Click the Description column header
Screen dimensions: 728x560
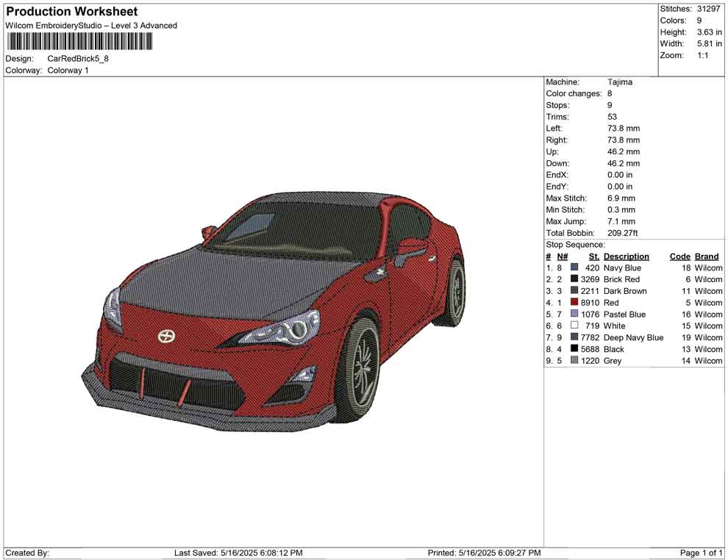coord(626,256)
